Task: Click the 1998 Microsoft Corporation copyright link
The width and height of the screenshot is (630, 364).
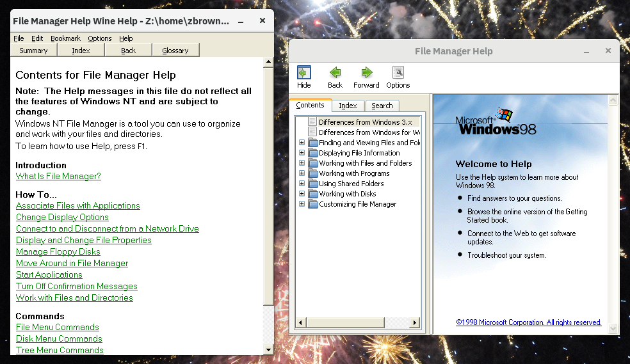Action: (x=529, y=322)
